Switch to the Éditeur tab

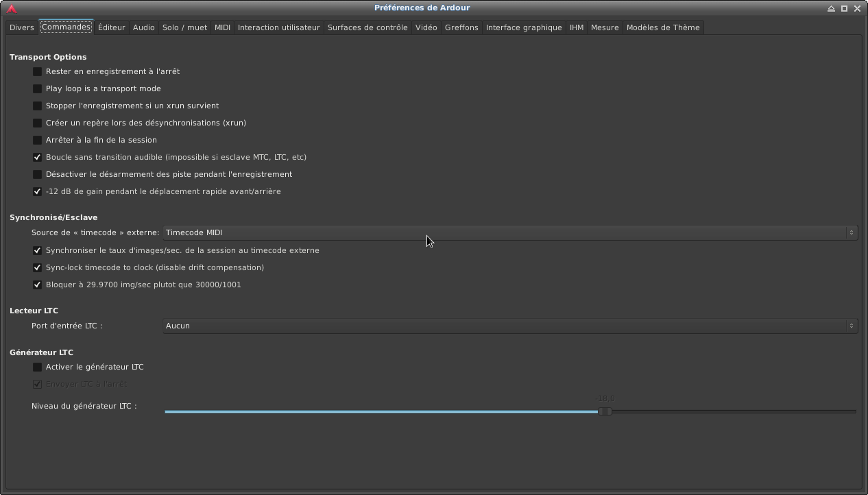111,27
